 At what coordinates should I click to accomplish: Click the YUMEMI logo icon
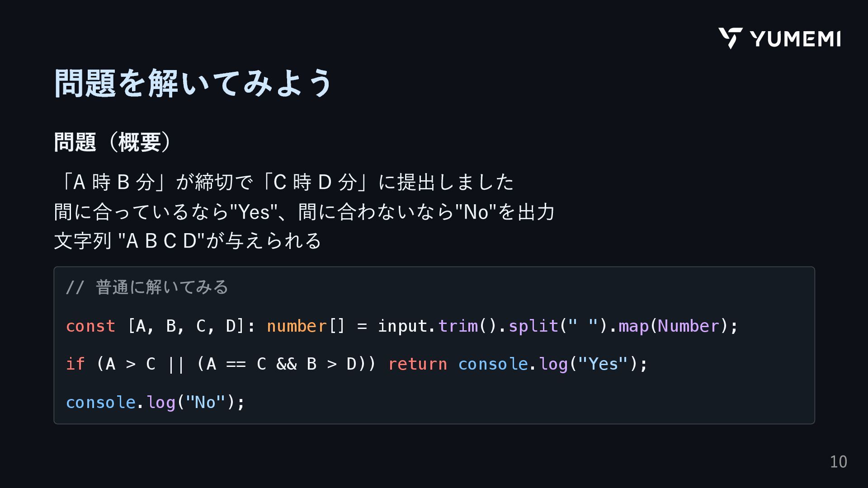coord(730,38)
